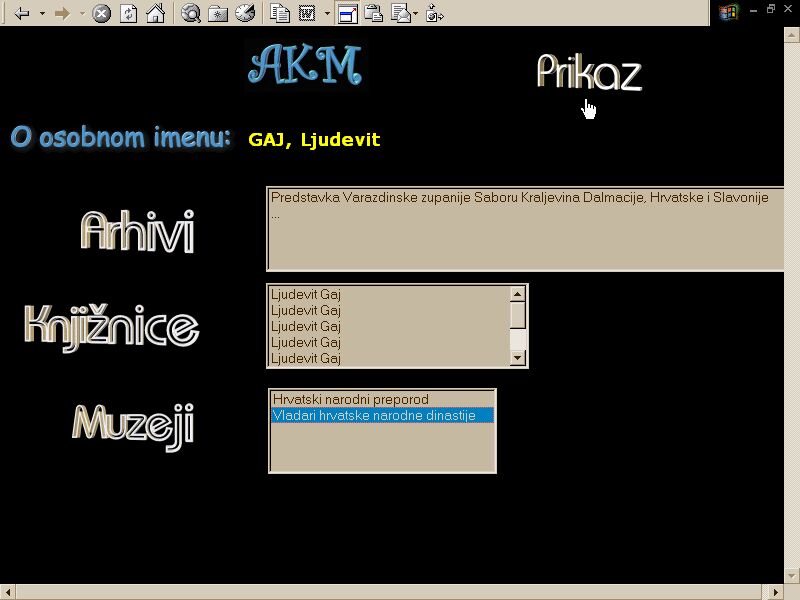800x600 pixels.
Task: Select 'Vladari hrvatske narodne dinastije' list item
Action: tap(381, 416)
